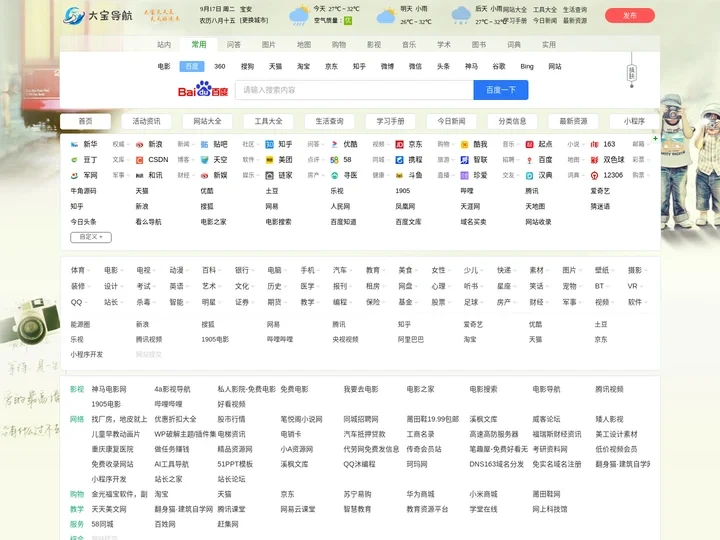The image size is (720, 540).
Task: Open the 神马电影网 link
Action: (x=109, y=389)
